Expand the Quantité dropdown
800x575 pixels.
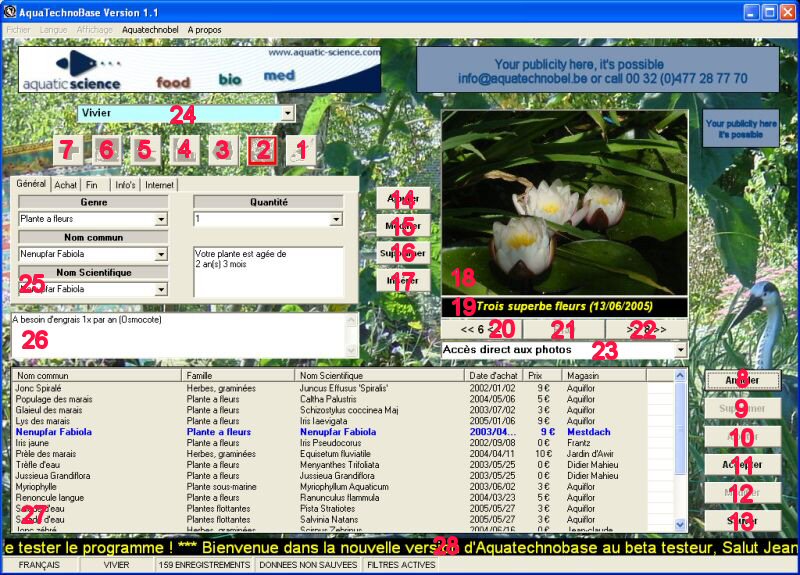[x=336, y=219]
